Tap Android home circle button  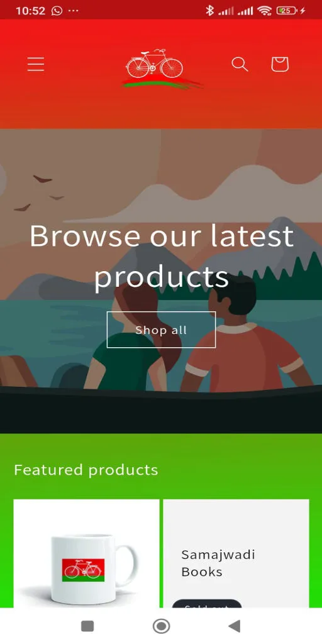[x=161, y=626]
